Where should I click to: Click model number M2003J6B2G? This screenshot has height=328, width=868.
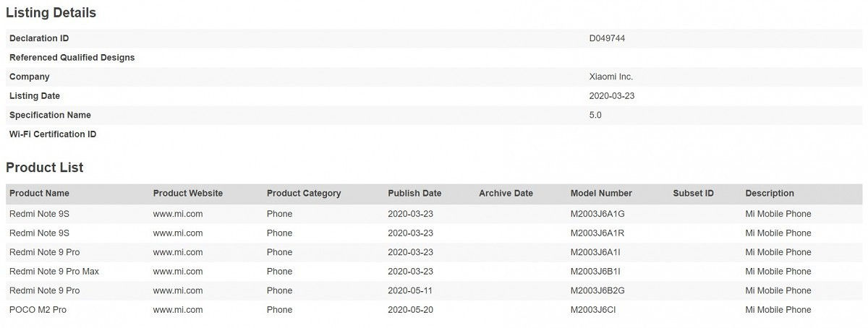[598, 290]
